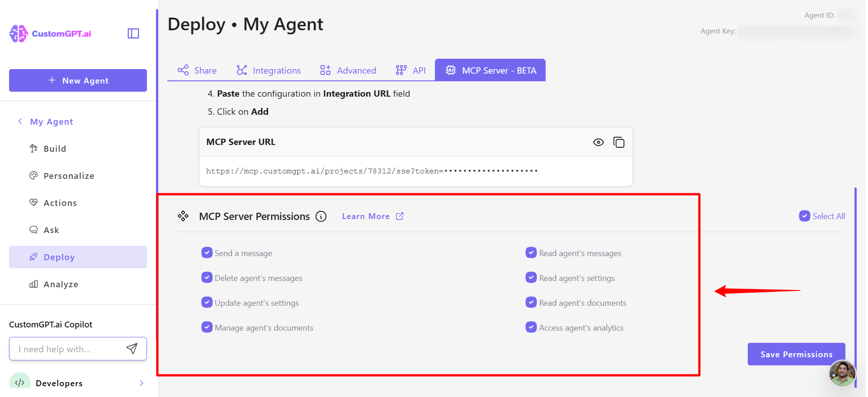Click the Deploy rocket icon

33,257
